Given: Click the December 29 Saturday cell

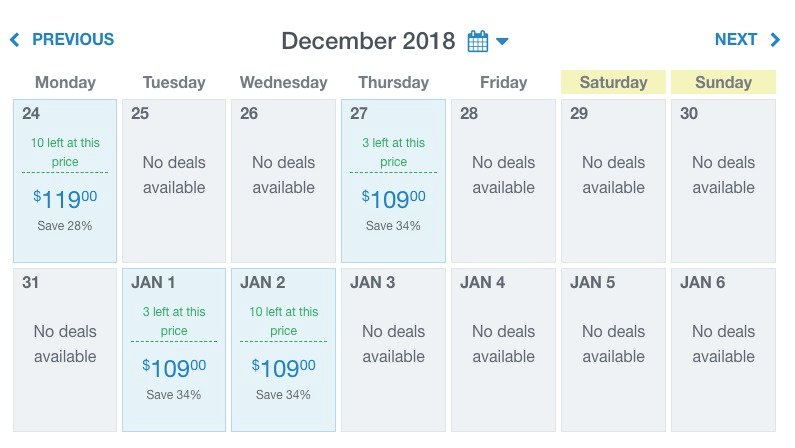Looking at the screenshot, I should coord(613,181).
